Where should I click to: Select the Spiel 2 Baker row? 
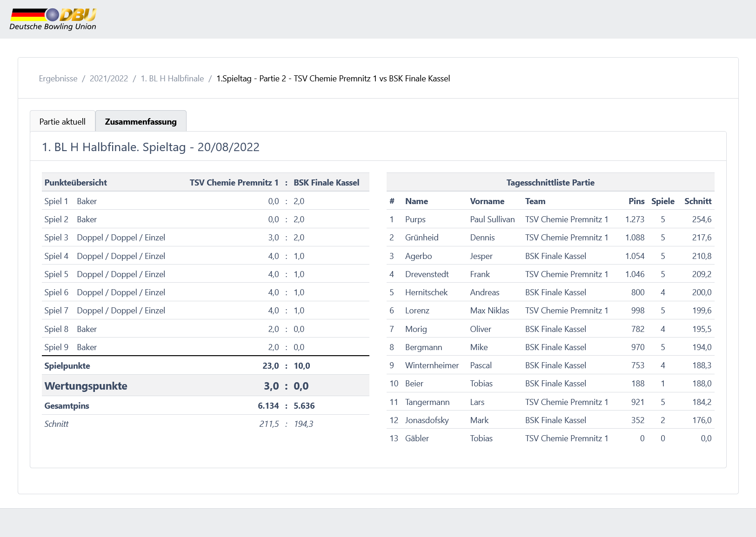coord(206,219)
